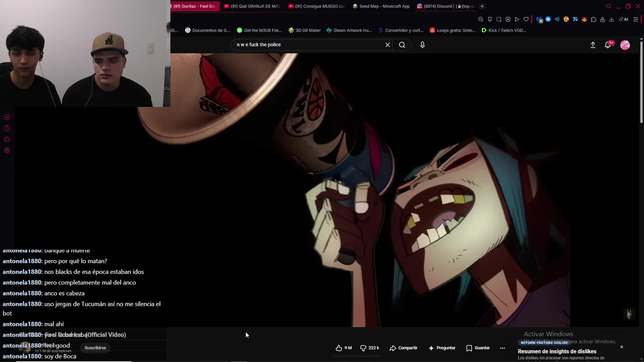Close the dislike insights panel

click(x=621, y=347)
